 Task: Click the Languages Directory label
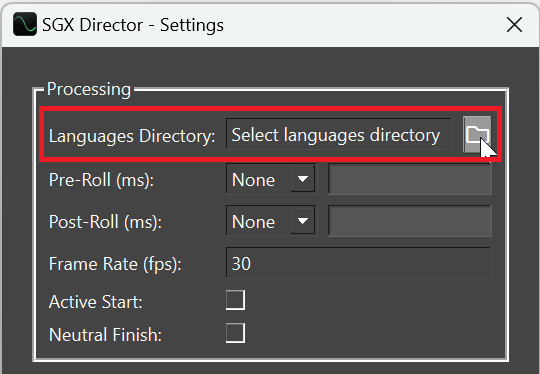point(132,136)
